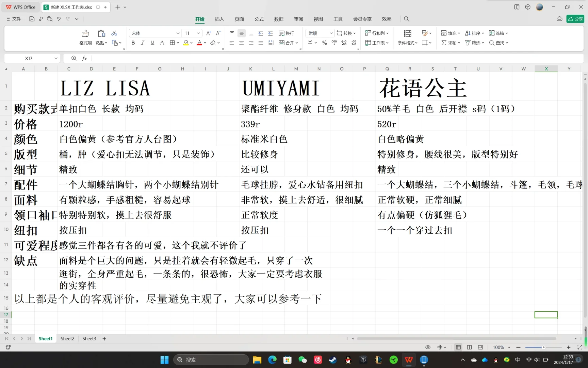
Task: Click the conditional formatting (条件格式) icon
Action: pos(408,33)
